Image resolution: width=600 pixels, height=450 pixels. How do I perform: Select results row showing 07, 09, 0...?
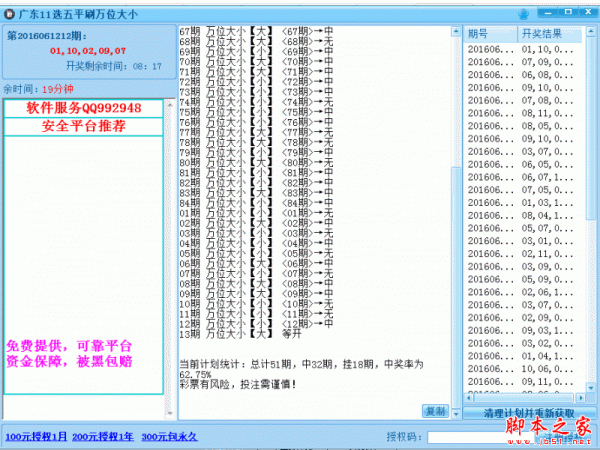[524, 62]
